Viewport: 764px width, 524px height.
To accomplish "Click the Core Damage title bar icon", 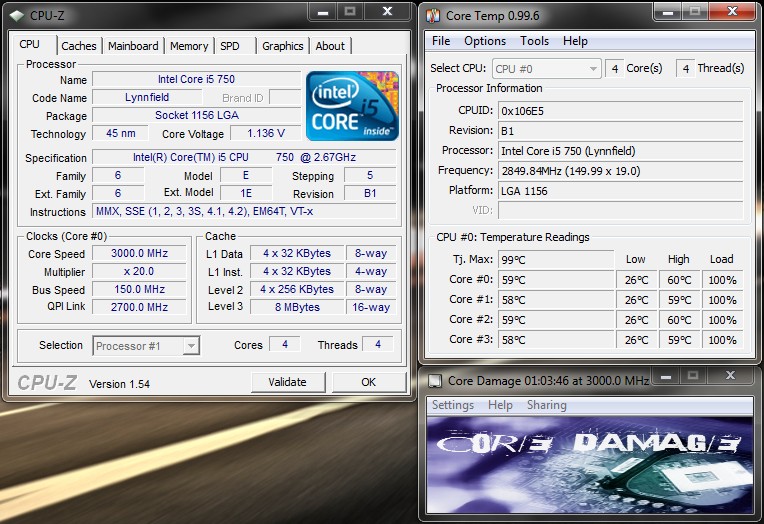I will [x=432, y=380].
